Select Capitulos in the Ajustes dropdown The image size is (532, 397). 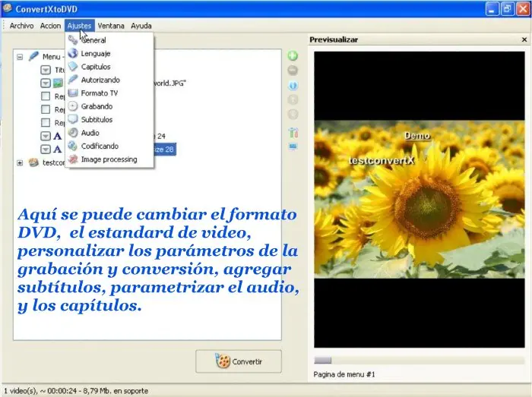95,67
